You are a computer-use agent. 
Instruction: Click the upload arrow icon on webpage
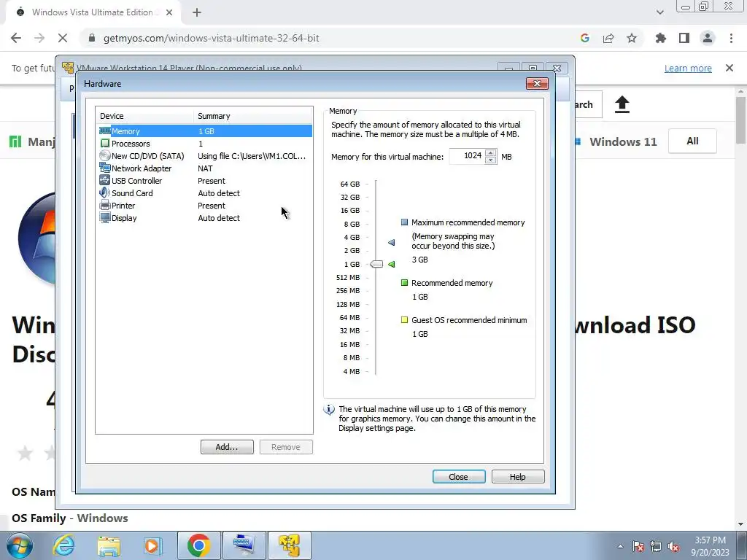(622, 104)
